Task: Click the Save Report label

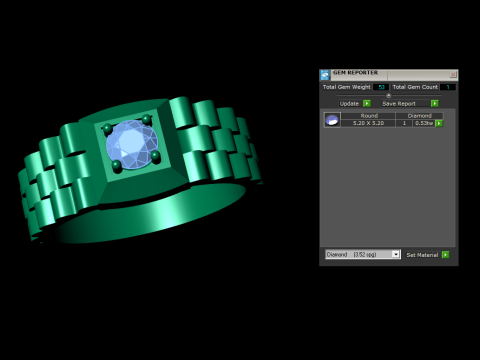Action: [x=406, y=104]
